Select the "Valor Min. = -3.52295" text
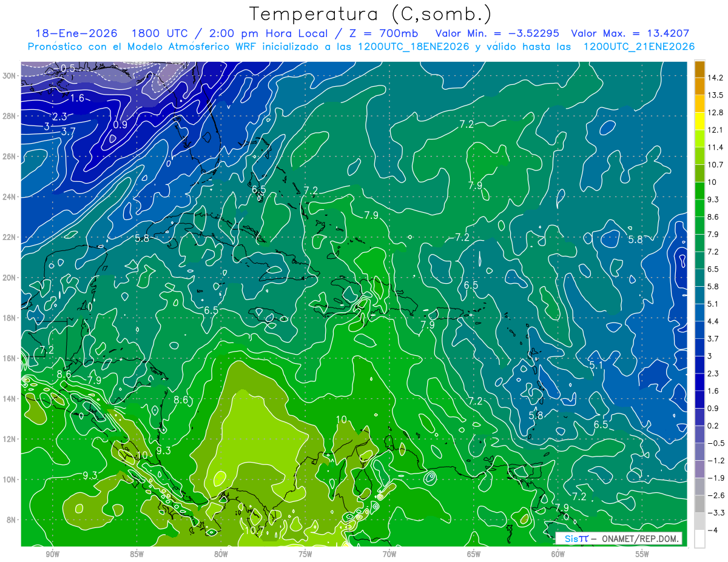 pos(497,33)
